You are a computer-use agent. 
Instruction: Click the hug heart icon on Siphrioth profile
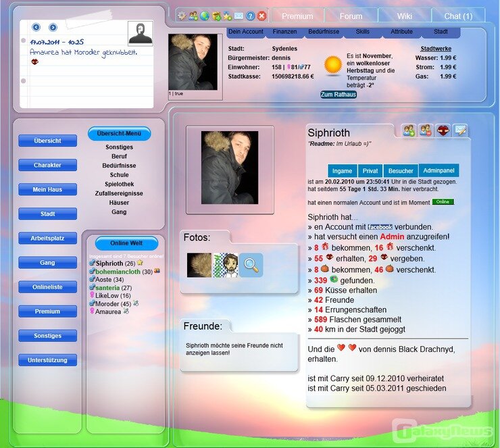point(443,130)
